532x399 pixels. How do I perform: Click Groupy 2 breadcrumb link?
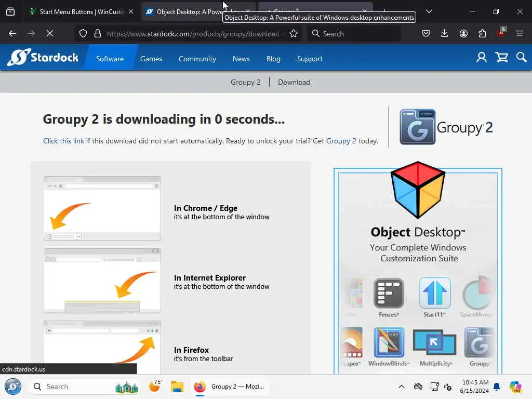point(246,82)
